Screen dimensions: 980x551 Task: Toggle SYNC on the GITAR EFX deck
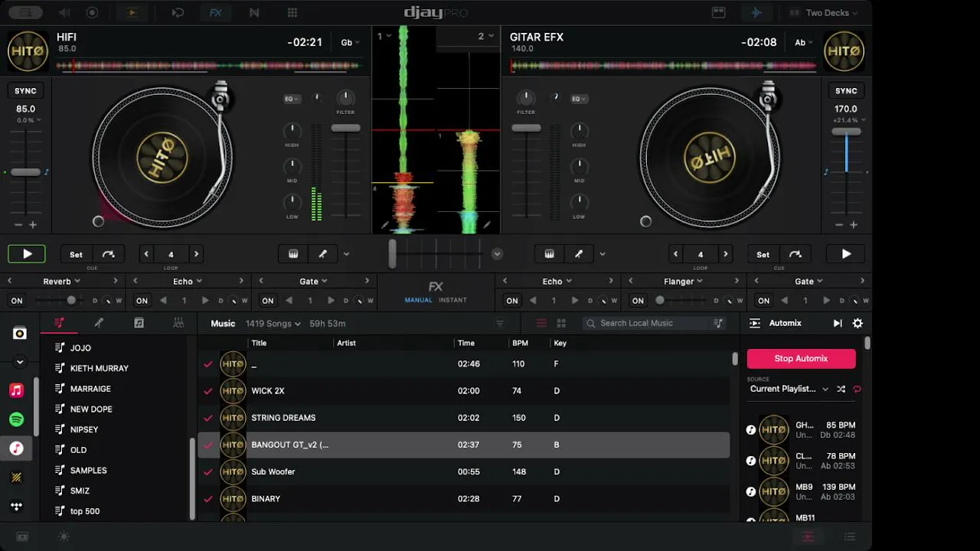click(x=846, y=91)
